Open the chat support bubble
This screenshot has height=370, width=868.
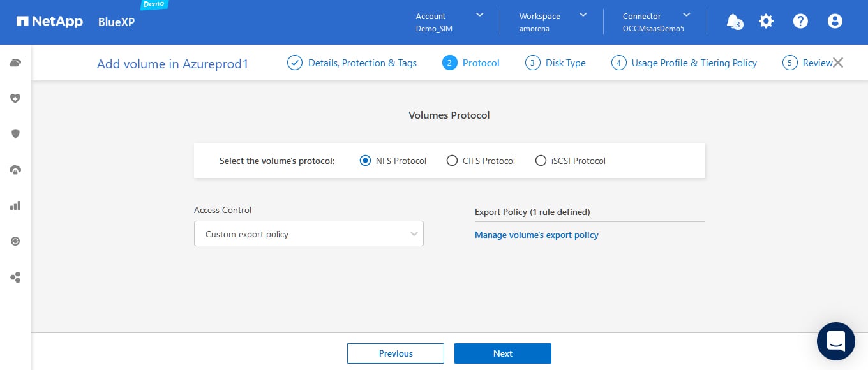tap(835, 341)
